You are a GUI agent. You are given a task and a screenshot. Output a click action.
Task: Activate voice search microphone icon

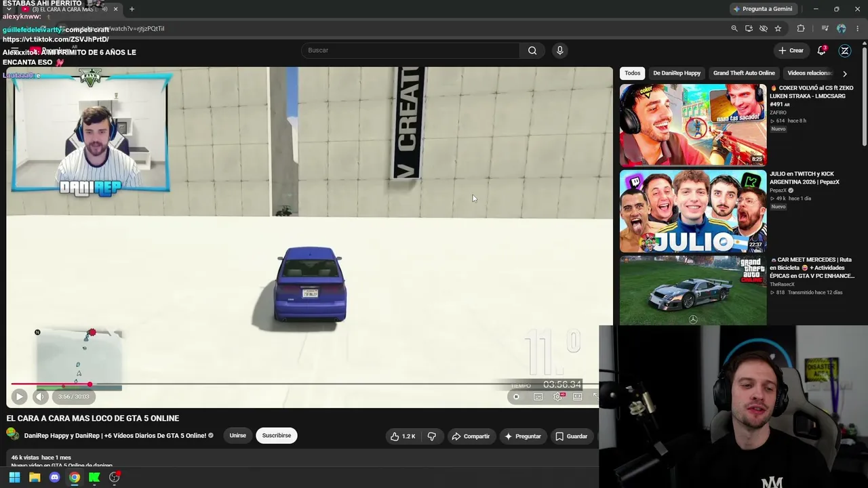(x=559, y=50)
